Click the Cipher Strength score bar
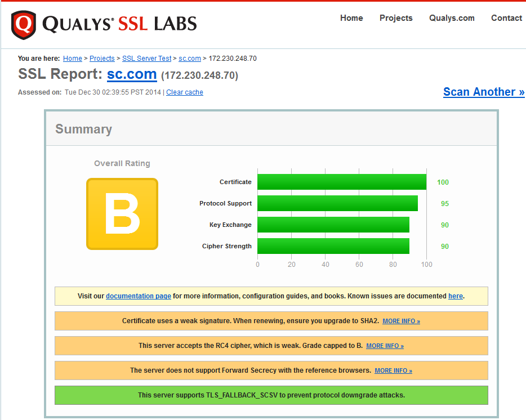This screenshot has width=526, height=420. point(333,246)
